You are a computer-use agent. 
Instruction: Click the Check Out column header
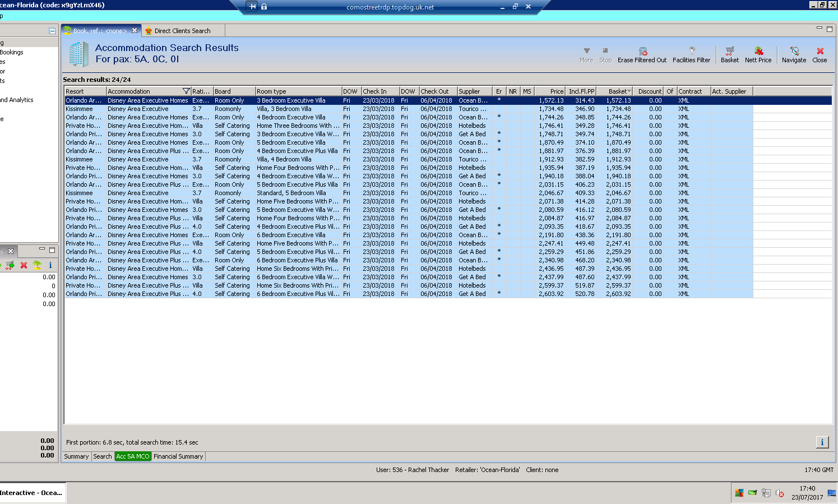pyautogui.click(x=438, y=91)
